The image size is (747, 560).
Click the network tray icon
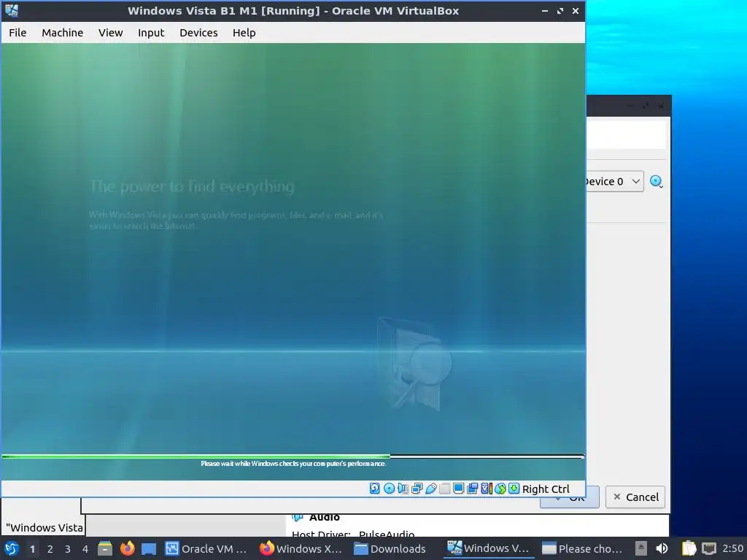(709, 548)
